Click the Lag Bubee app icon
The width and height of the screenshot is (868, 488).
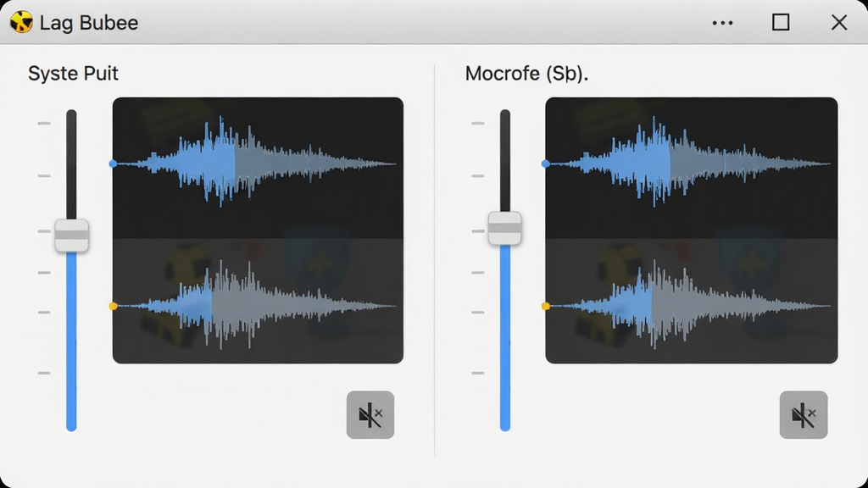pos(21,22)
